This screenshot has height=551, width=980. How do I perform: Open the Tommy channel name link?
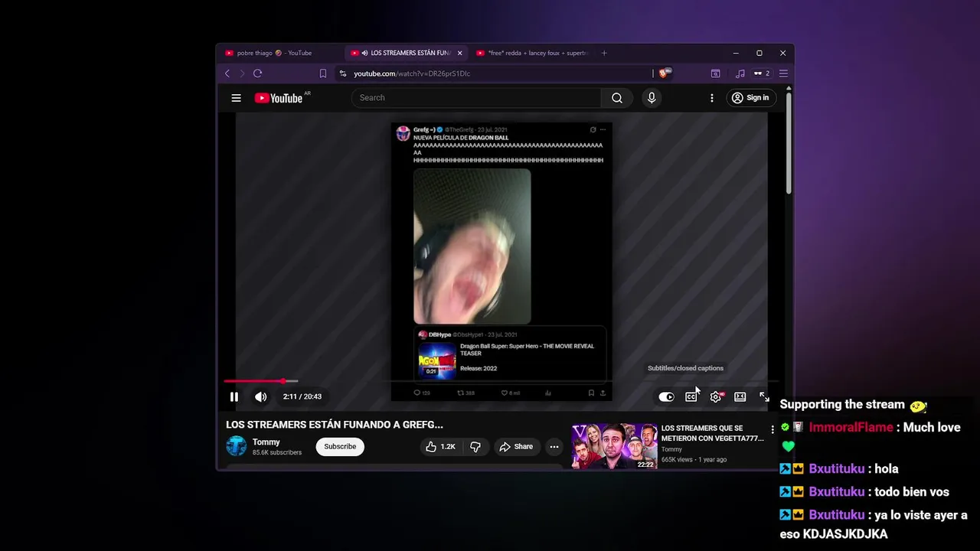pos(266,442)
